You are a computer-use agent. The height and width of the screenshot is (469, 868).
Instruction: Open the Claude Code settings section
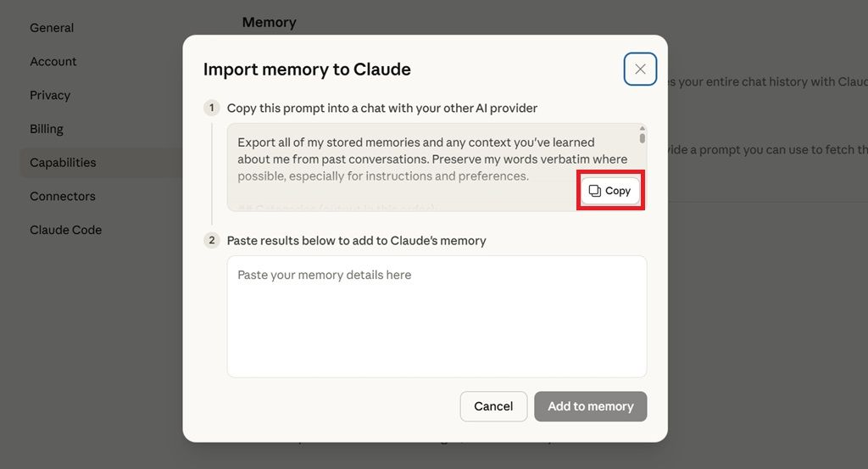tap(65, 230)
